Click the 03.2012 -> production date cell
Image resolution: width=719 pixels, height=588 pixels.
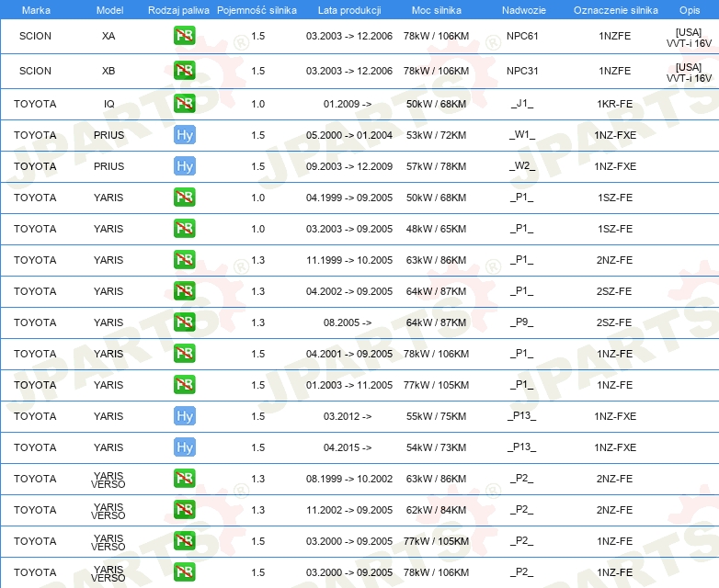(348, 415)
